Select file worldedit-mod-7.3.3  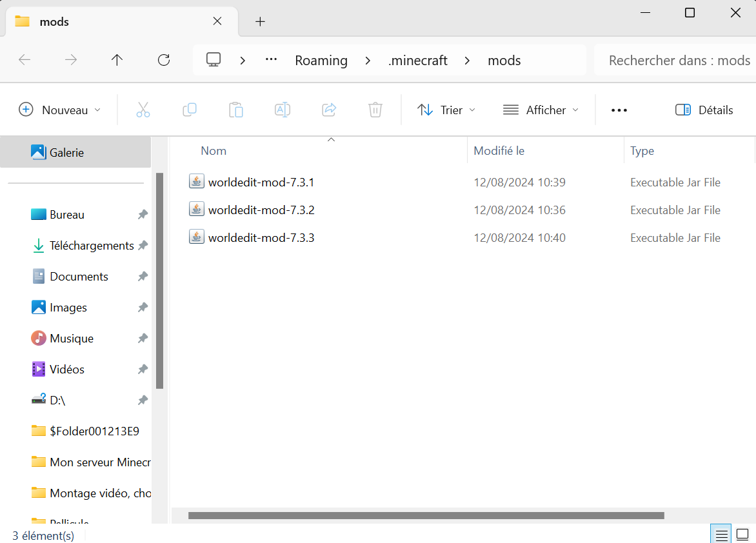click(261, 238)
